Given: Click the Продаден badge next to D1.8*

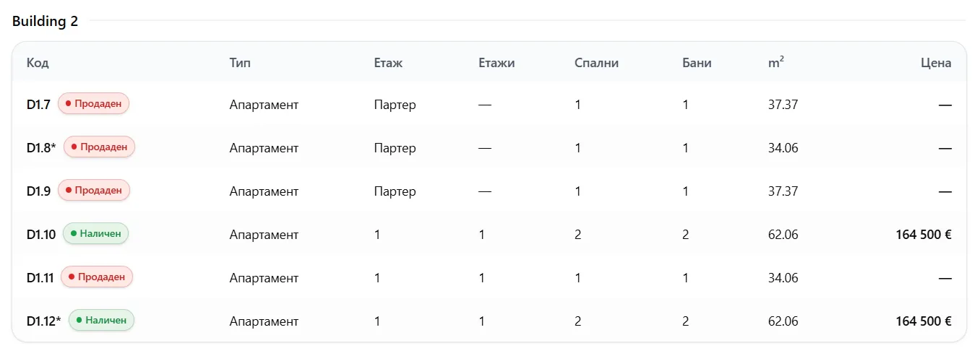Looking at the screenshot, I should click(99, 147).
